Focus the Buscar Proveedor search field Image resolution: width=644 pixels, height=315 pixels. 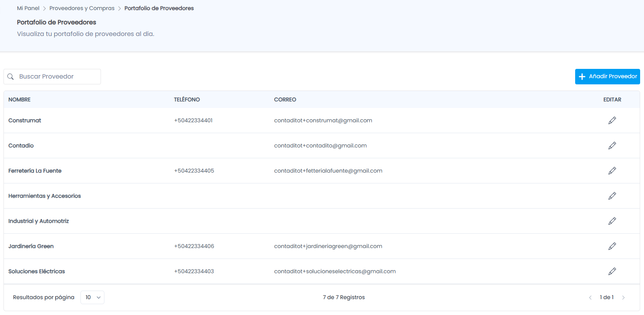52,77
